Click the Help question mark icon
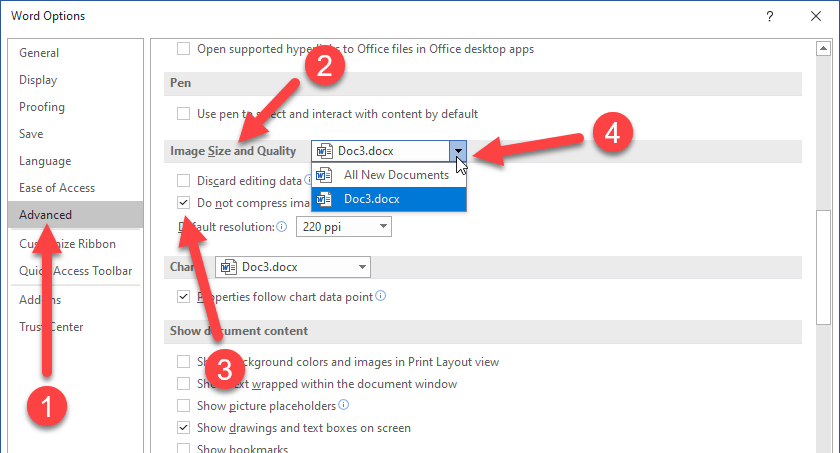 pos(769,16)
